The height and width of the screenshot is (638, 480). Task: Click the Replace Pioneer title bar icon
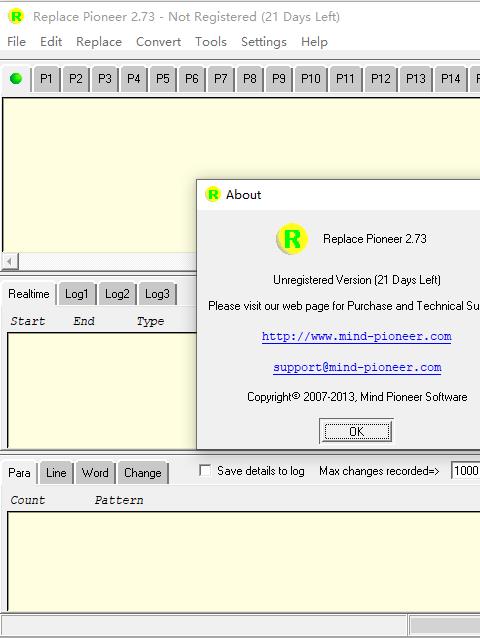(16, 16)
